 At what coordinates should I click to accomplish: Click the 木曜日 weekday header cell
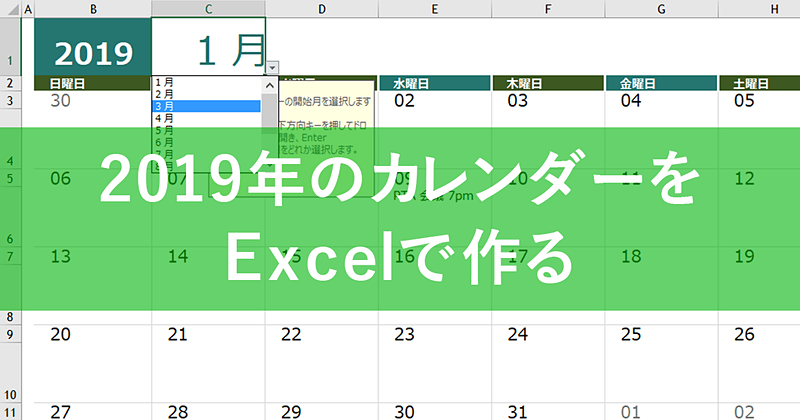(548, 83)
